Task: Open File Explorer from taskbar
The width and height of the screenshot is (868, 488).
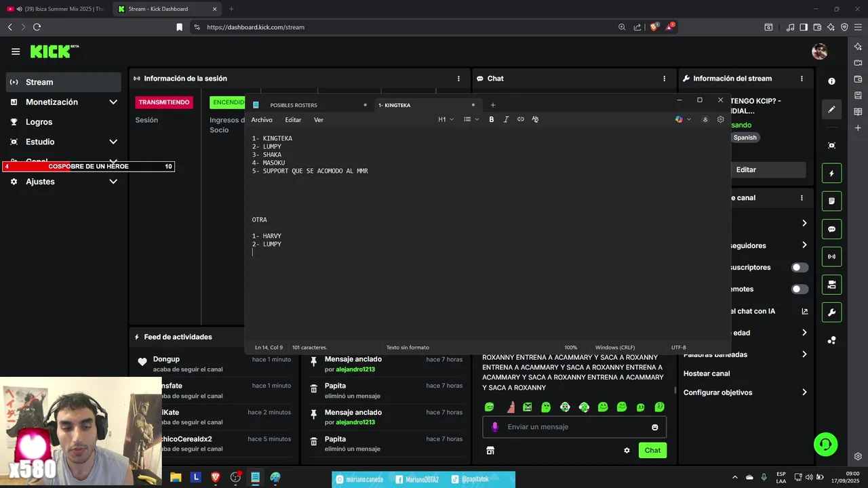Action: coord(176,478)
